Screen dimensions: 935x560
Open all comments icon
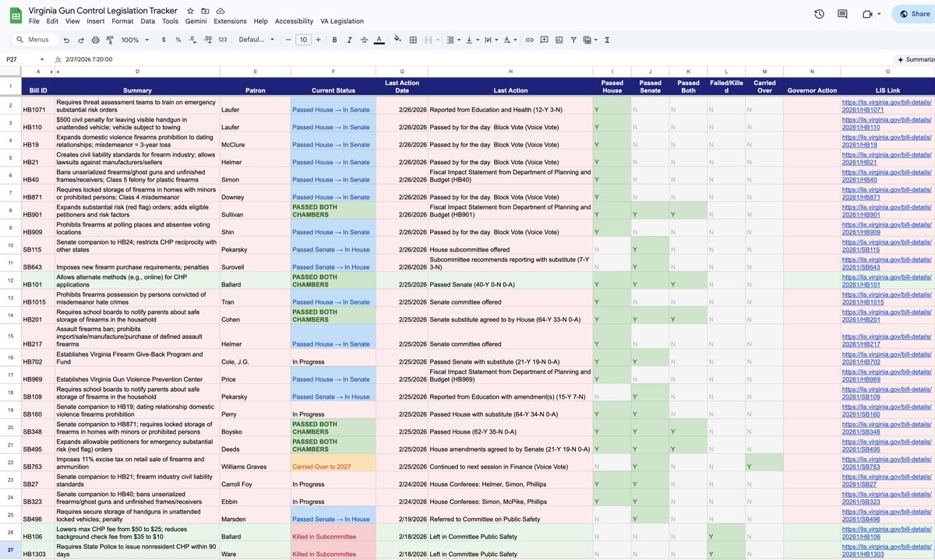842,14
